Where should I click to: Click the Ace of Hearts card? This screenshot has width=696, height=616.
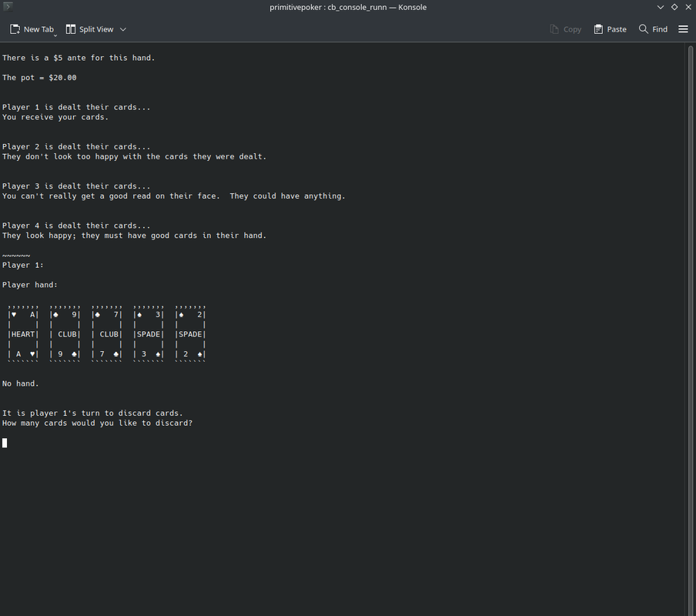[x=23, y=334]
